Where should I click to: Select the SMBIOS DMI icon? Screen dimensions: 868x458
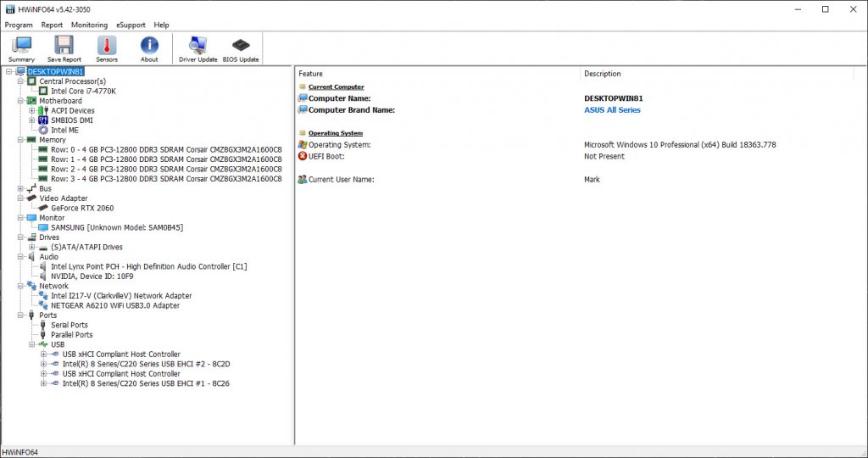(x=43, y=120)
